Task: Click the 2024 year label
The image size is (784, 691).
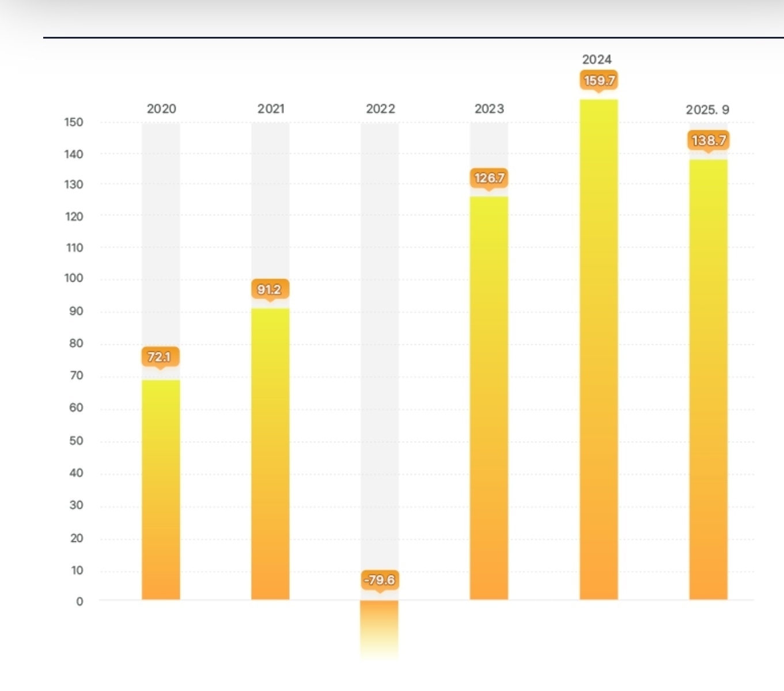Action: click(x=597, y=59)
